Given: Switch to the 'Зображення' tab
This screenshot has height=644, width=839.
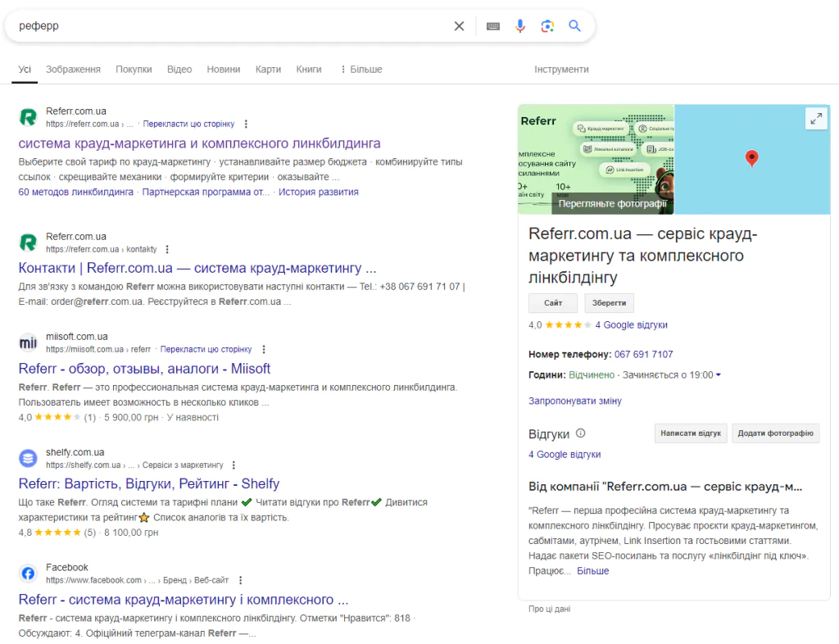Looking at the screenshot, I should point(73,70).
